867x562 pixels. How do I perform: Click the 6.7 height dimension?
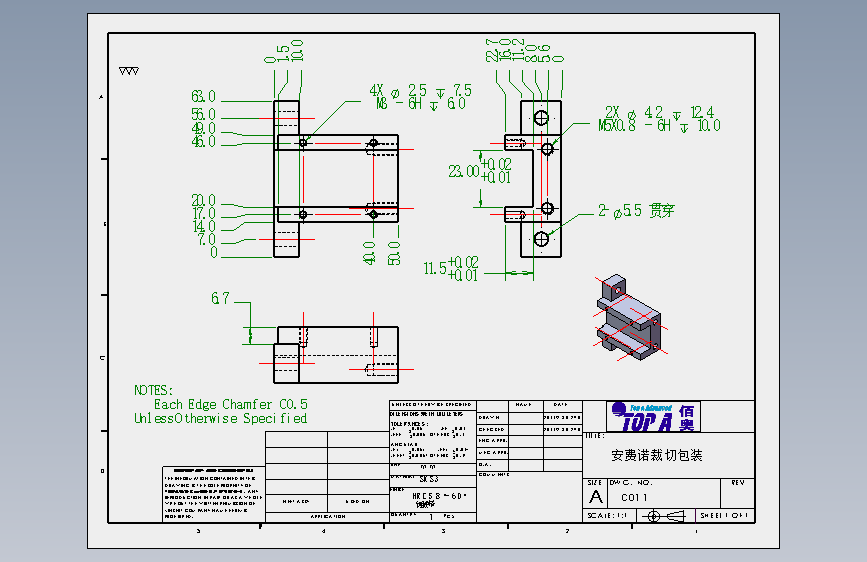click(220, 299)
